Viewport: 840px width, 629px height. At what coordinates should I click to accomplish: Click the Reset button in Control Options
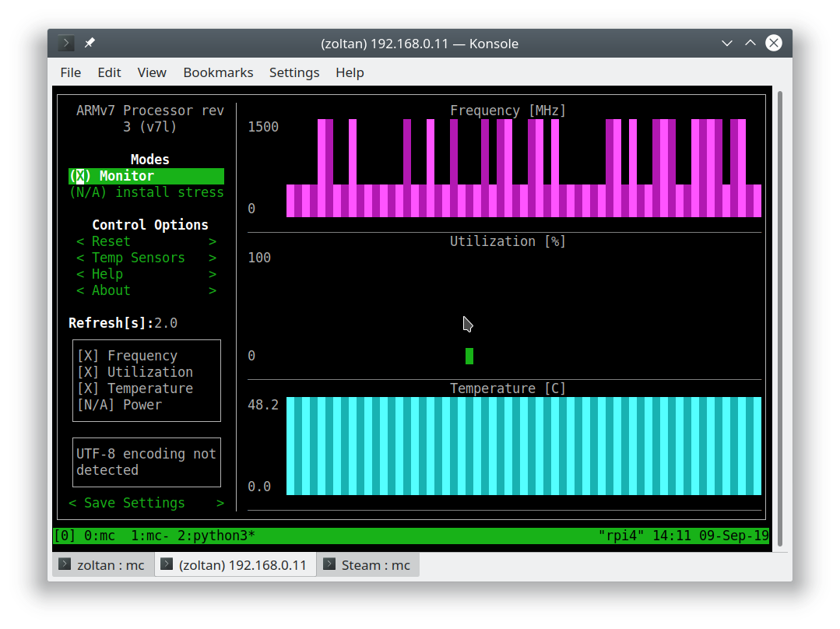coord(111,241)
